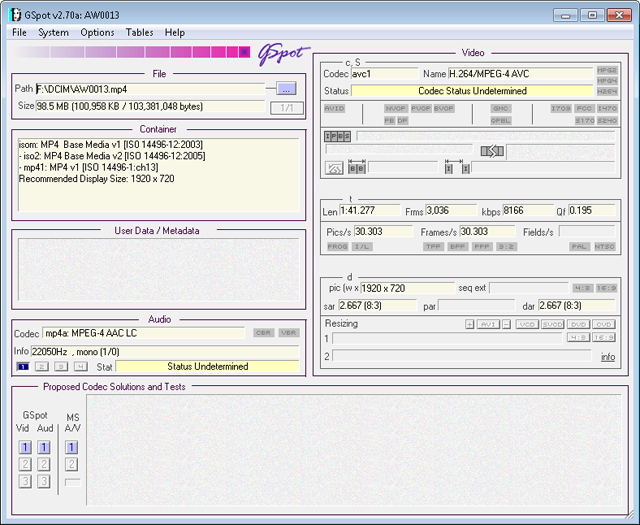The image size is (640, 525).
Task: Click the IPBS frame-type indicator icon
Action: (x=337, y=136)
